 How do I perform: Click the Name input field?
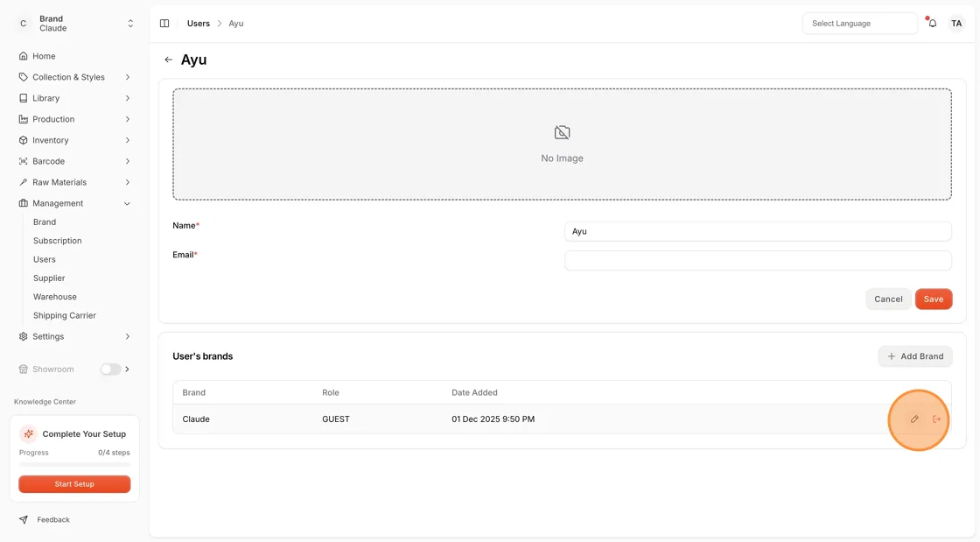click(x=758, y=231)
